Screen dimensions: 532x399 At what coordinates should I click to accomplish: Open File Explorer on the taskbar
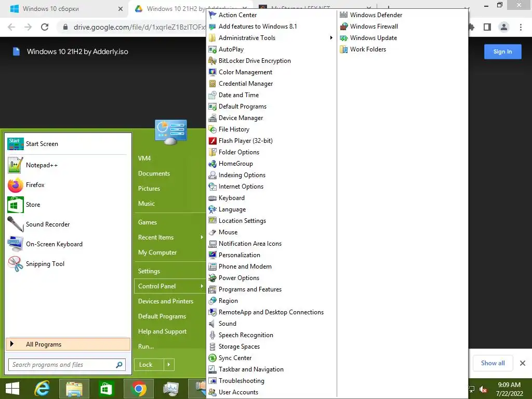coord(74,389)
